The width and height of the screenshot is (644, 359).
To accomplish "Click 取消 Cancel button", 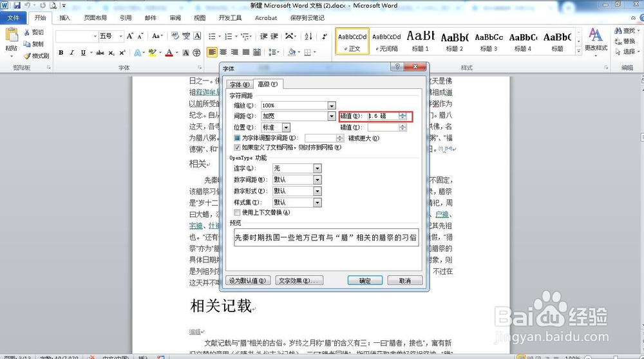I will (404, 281).
